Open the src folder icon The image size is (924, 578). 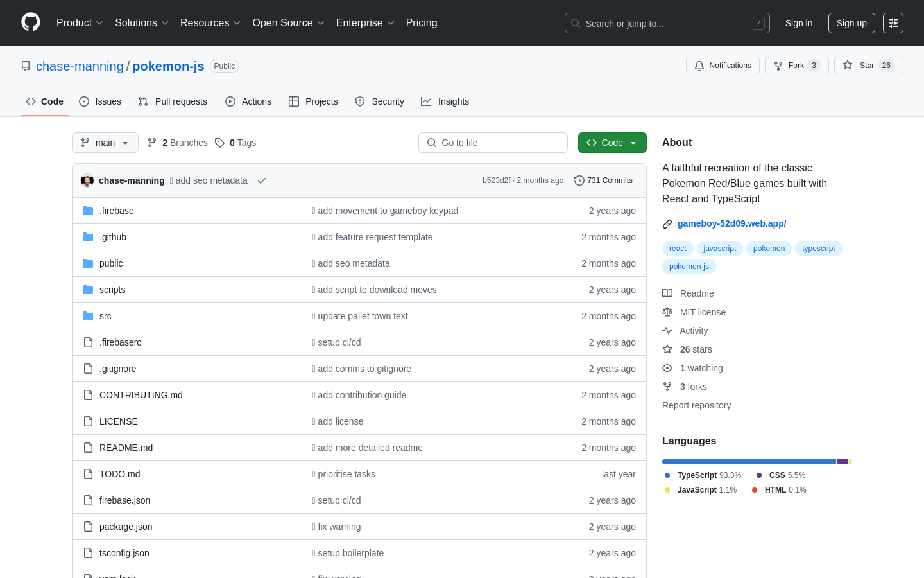(x=88, y=316)
